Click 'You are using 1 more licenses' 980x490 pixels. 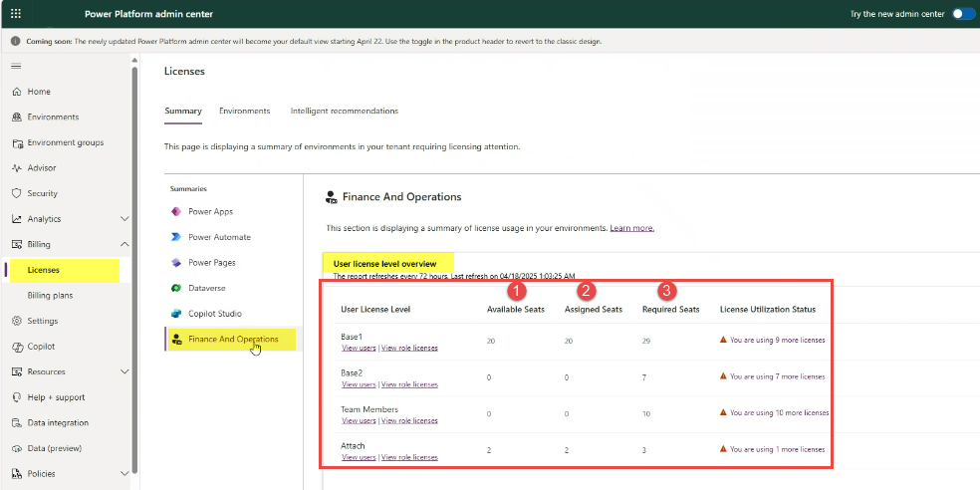(778, 449)
